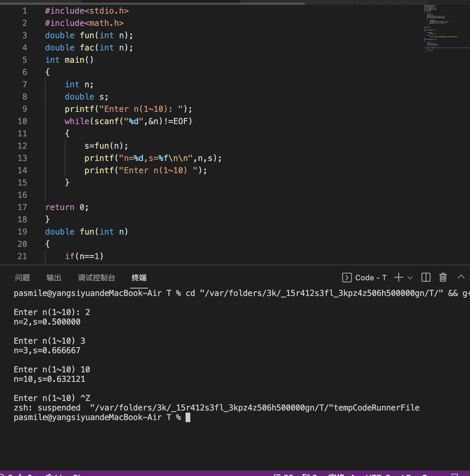Click the "Enter n(1~10) ^Z" terminal line
This screenshot has width=470, height=476.
(52, 398)
